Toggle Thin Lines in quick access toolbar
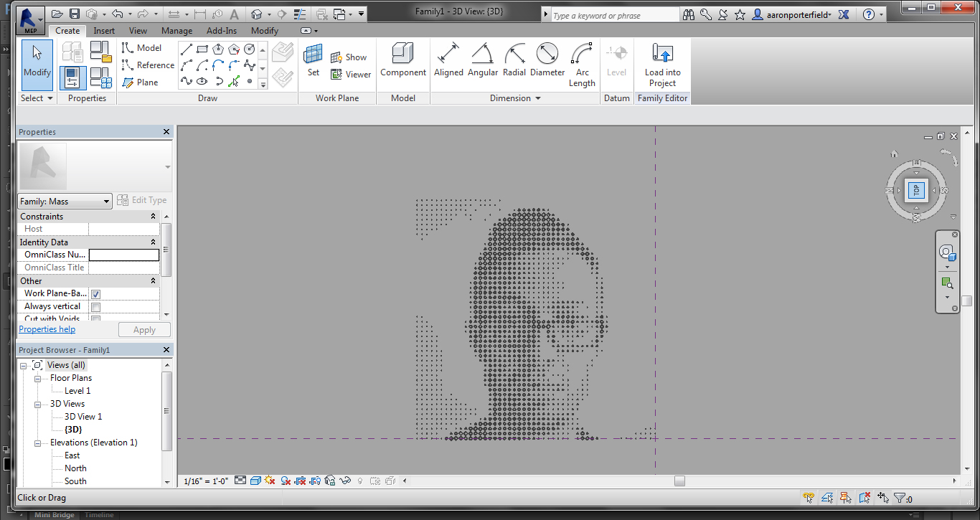The width and height of the screenshot is (980, 520). point(299,14)
